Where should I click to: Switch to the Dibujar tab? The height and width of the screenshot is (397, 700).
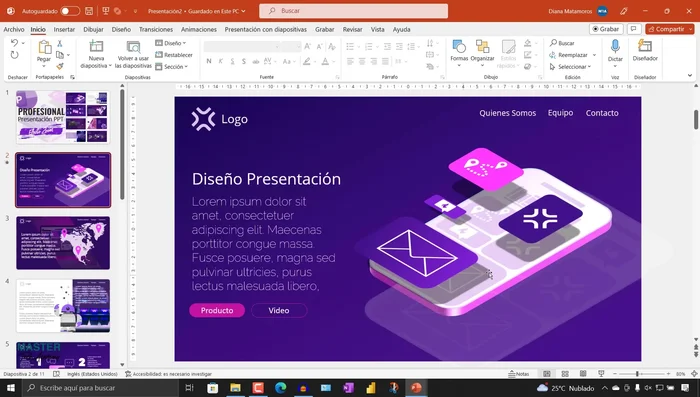tap(93, 29)
